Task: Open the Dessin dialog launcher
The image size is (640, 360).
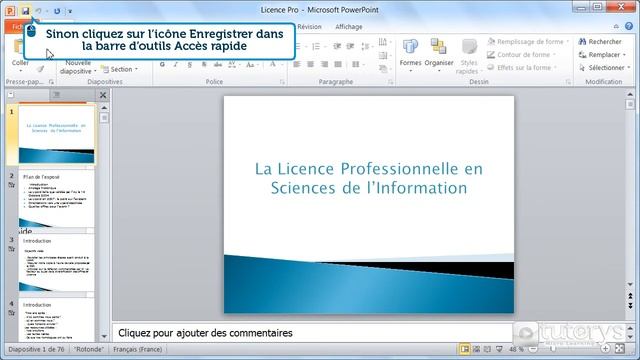Action: click(x=568, y=82)
